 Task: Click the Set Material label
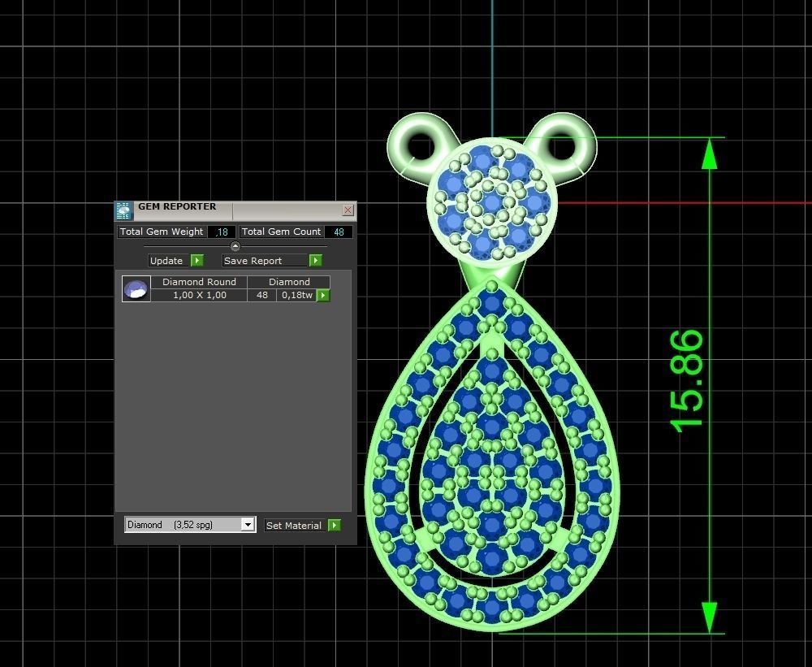point(294,526)
